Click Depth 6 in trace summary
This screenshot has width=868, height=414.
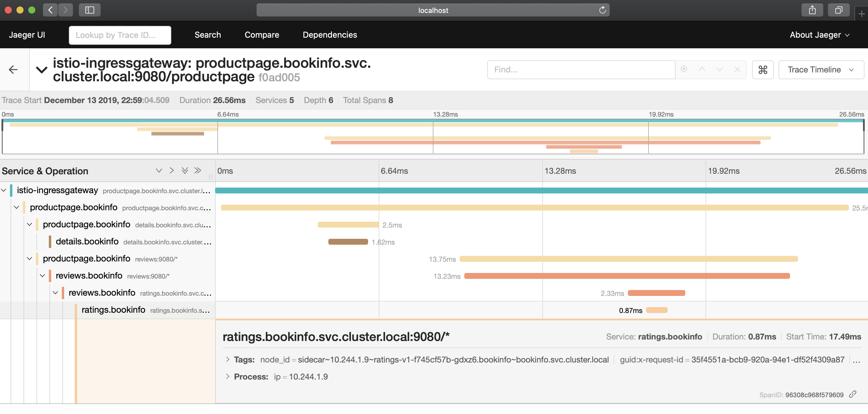[x=318, y=100]
